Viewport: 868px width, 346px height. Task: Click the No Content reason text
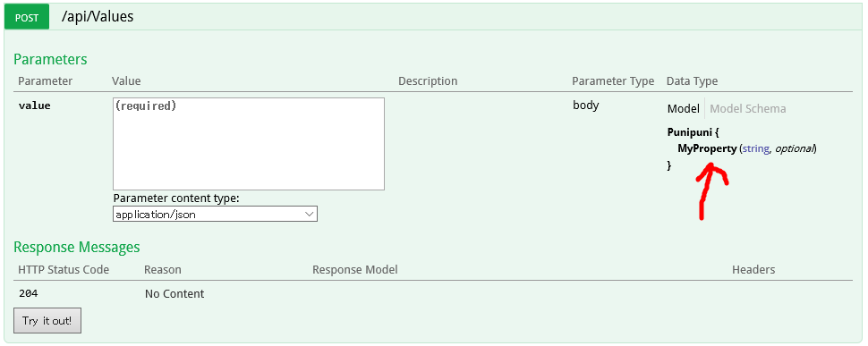pos(174,293)
